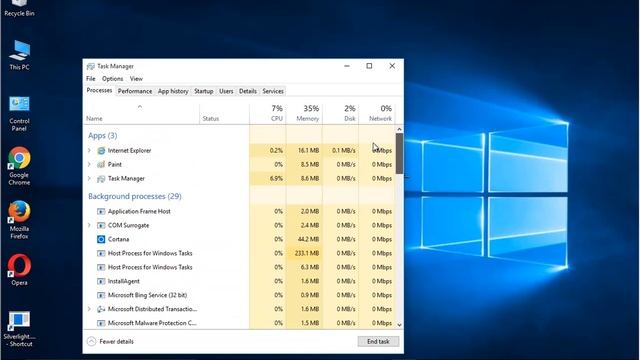
Task: Click the Application Frame Host icon
Action: click(101, 211)
